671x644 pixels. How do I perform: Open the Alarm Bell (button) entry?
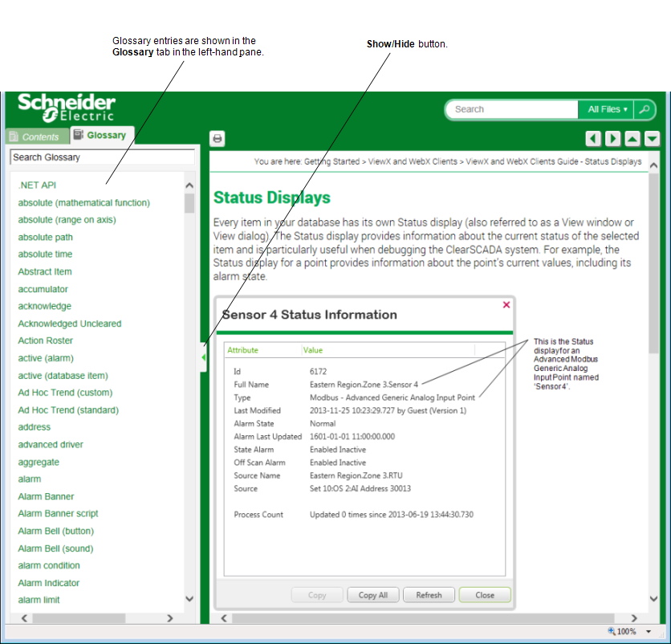[55, 531]
